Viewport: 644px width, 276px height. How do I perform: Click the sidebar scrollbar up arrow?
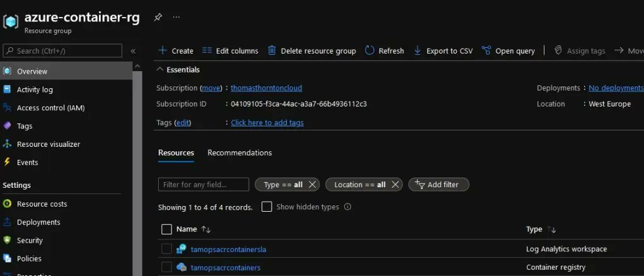(x=137, y=66)
